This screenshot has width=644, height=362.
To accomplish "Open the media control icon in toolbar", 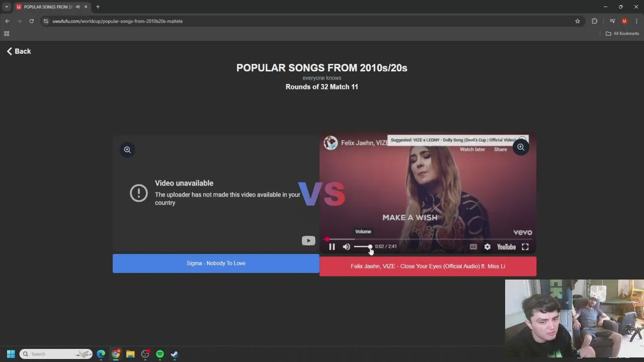I will pyautogui.click(x=612, y=21).
